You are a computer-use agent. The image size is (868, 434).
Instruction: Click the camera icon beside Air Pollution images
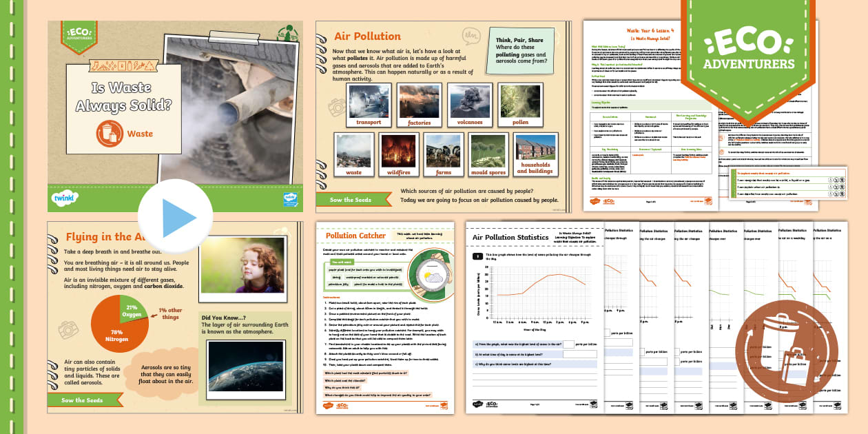point(336,107)
